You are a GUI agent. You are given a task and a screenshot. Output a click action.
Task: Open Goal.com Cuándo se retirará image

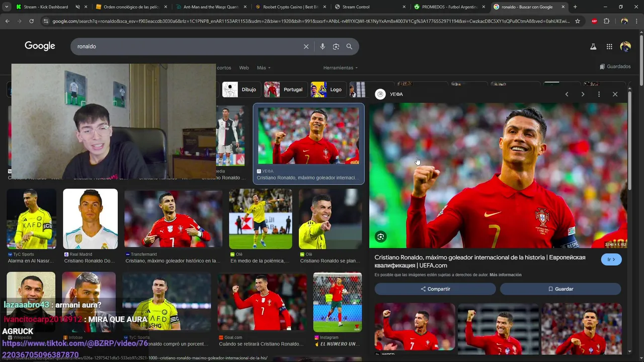[x=262, y=302]
